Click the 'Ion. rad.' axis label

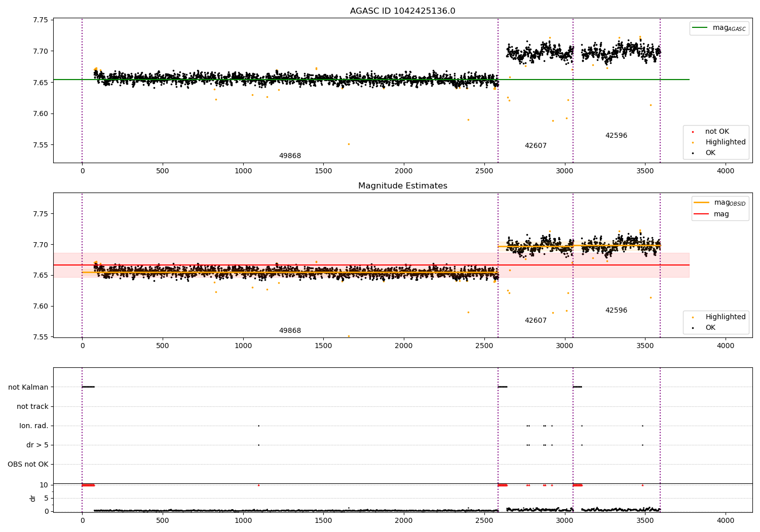tap(34, 426)
